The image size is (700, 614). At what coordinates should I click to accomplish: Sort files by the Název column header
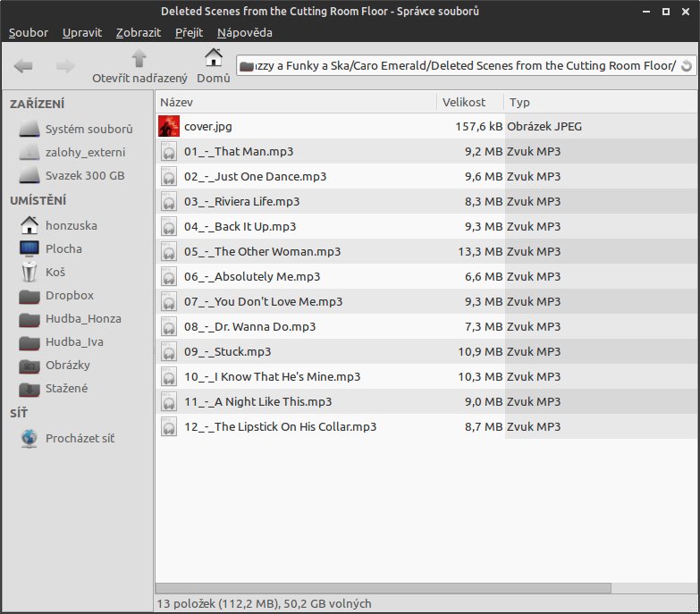[296, 102]
